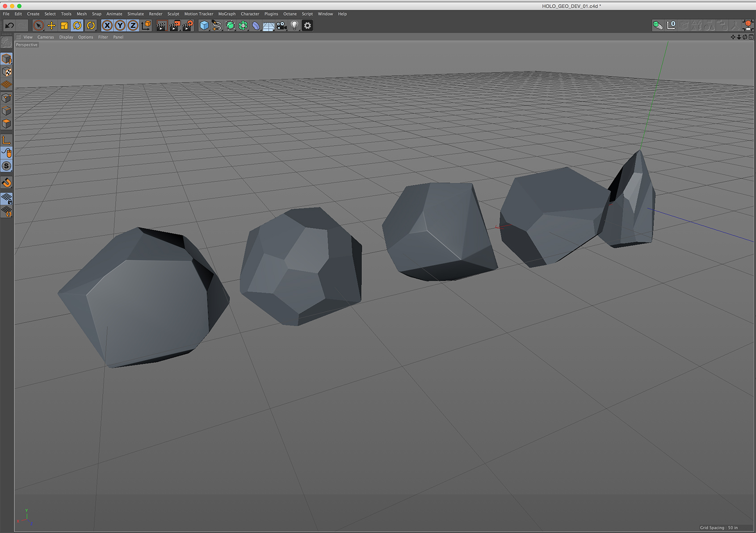Switch to Points mode
Viewport: 756px width, 533px height.
tap(7, 98)
